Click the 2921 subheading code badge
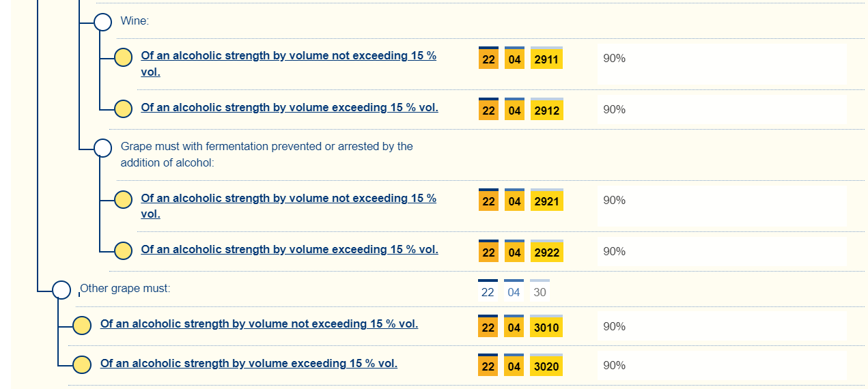 (x=546, y=201)
